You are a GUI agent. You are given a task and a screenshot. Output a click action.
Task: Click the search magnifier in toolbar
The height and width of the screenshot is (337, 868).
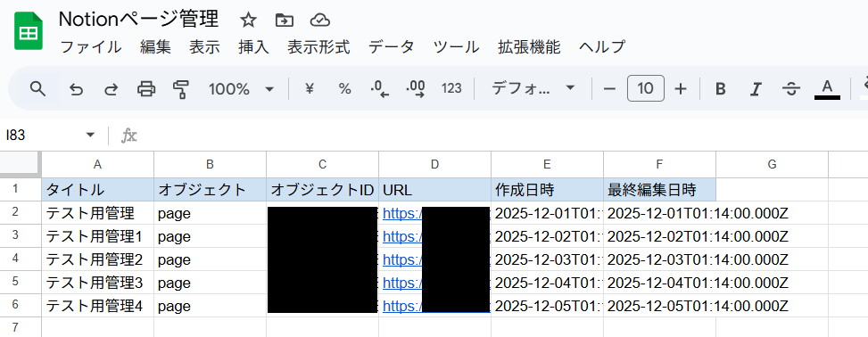(37, 88)
